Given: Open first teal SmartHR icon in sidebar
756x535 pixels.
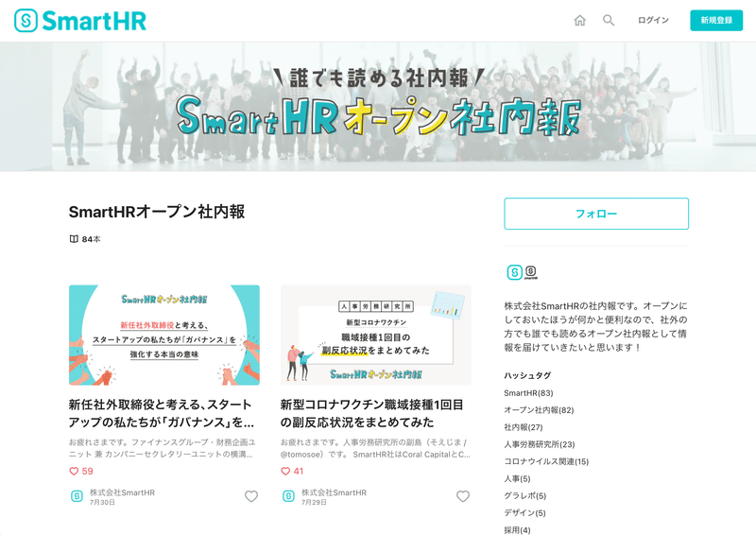Looking at the screenshot, I should click(x=514, y=272).
